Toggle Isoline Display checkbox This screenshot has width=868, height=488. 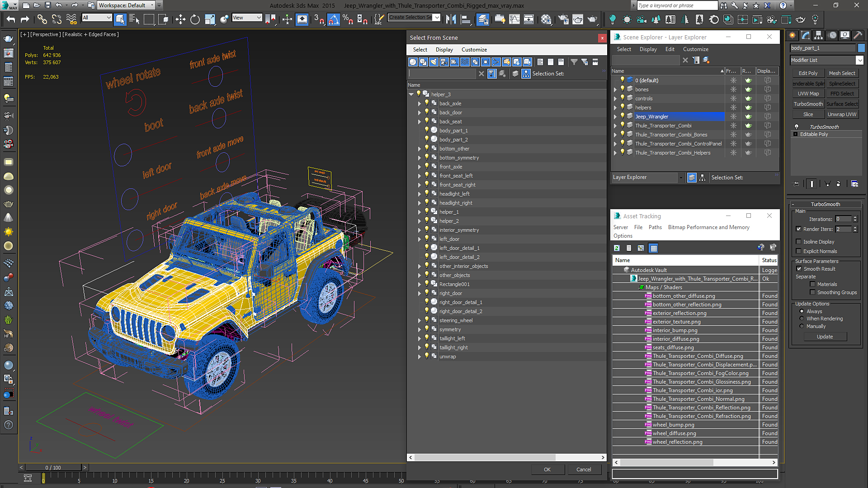(798, 242)
